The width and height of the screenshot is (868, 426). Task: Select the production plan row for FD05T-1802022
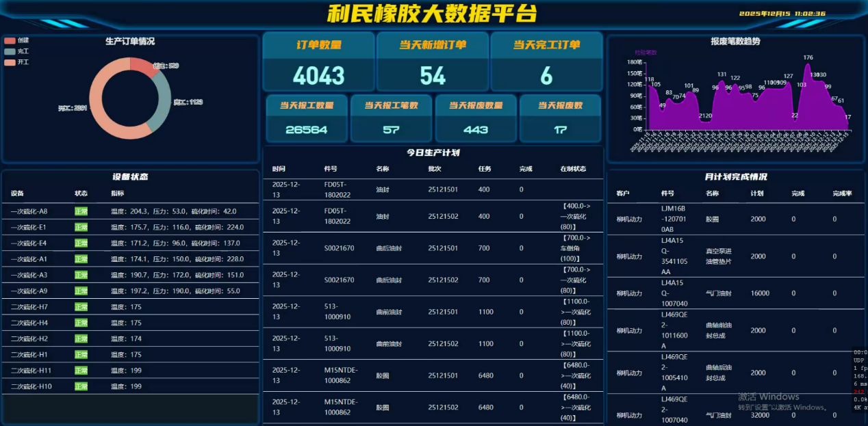tap(432, 189)
